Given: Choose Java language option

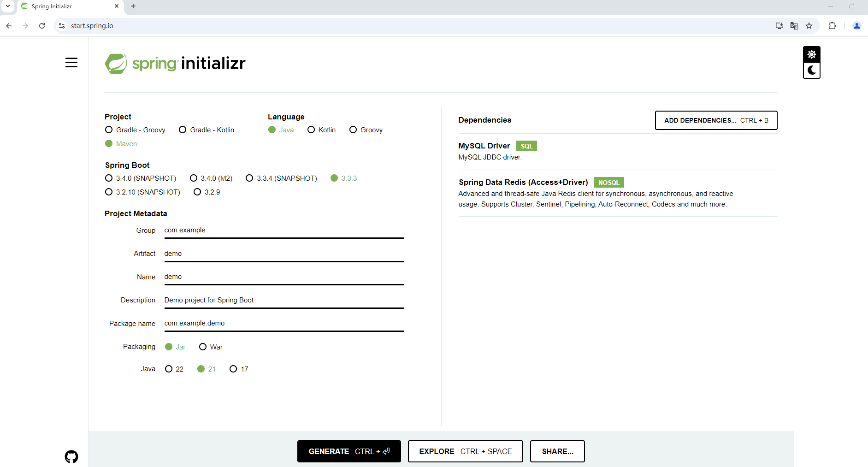Looking at the screenshot, I should (281, 130).
